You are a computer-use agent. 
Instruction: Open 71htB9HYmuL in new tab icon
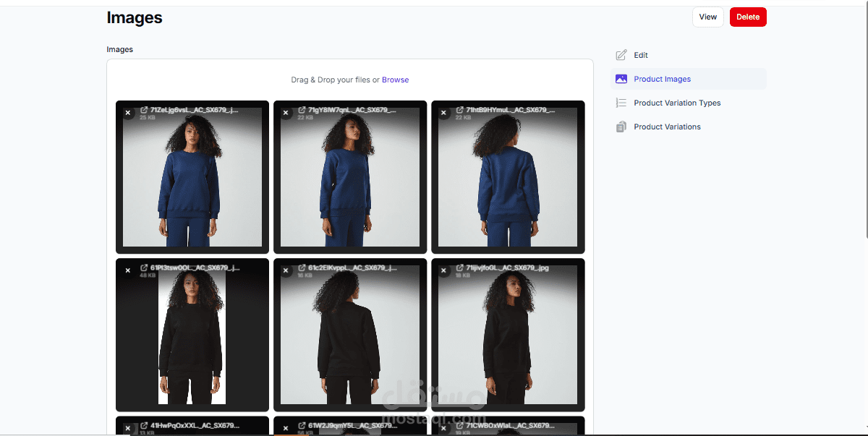click(459, 110)
